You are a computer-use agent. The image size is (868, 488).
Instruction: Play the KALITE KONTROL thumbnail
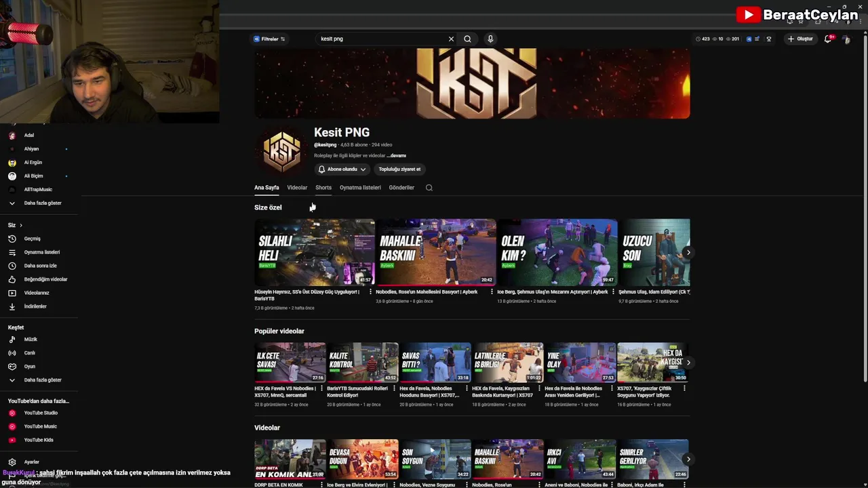coord(363,363)
